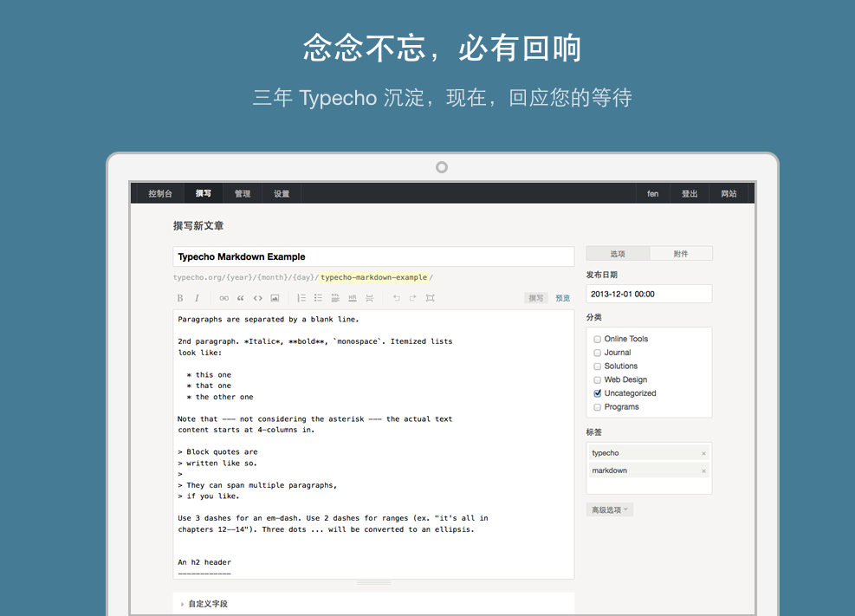Expand 高级选项 advanced options

click(x=610, y=509)
